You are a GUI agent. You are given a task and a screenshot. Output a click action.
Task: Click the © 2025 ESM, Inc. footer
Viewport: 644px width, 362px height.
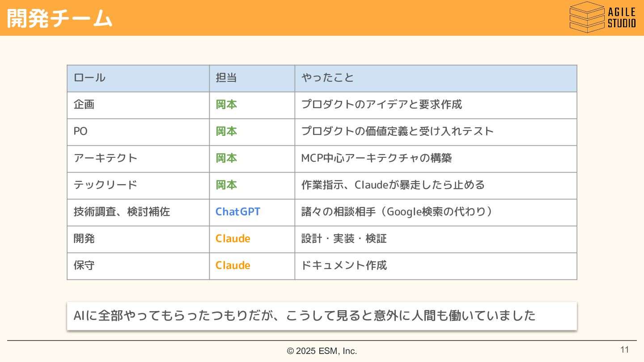[322, 351]
